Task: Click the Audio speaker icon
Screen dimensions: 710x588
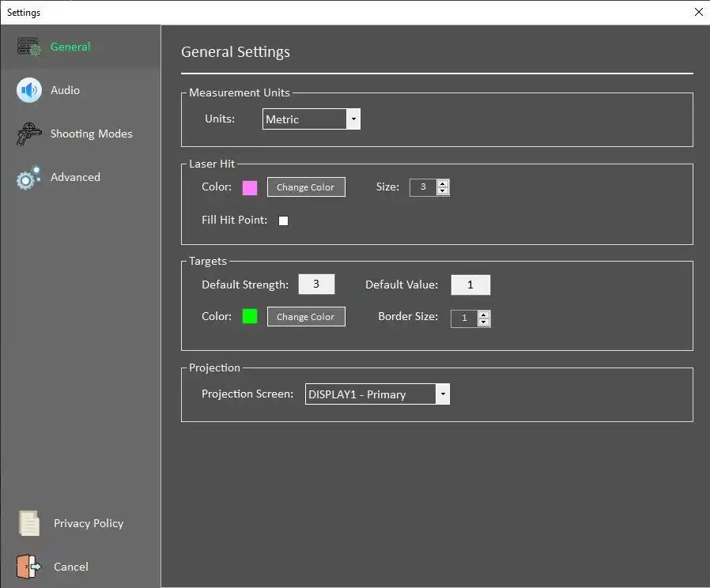Action: (29, 91)
